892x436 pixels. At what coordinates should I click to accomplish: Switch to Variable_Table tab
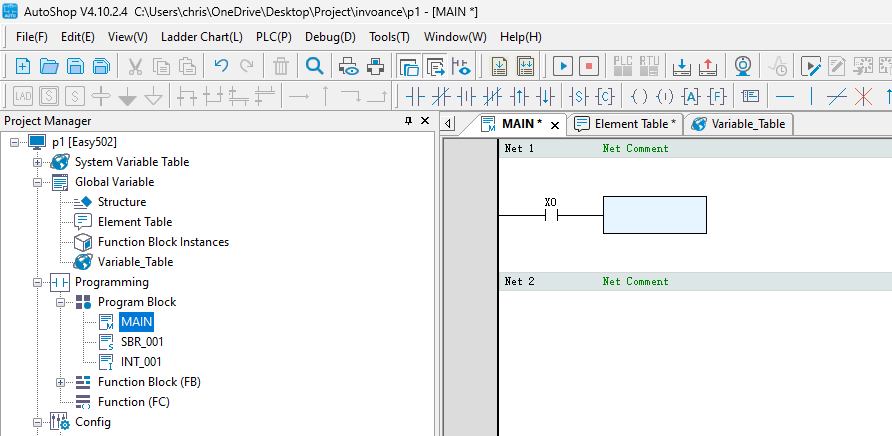tap(739, 124)
